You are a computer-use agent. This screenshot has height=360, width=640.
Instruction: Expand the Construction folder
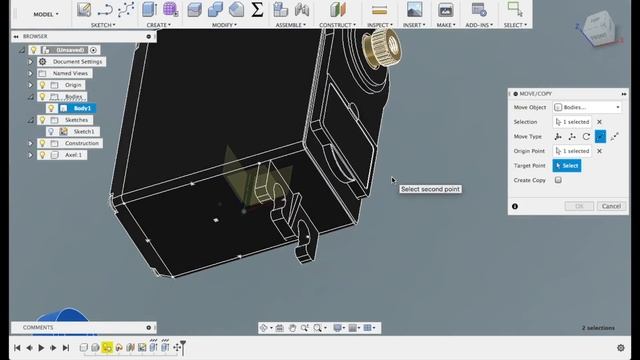click(30, 143)
